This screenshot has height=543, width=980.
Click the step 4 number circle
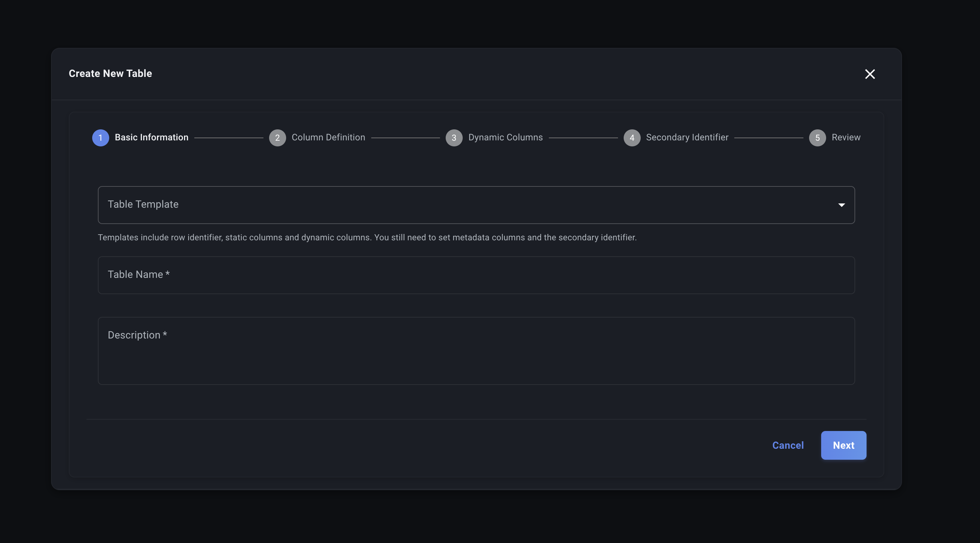coord(632,138)
